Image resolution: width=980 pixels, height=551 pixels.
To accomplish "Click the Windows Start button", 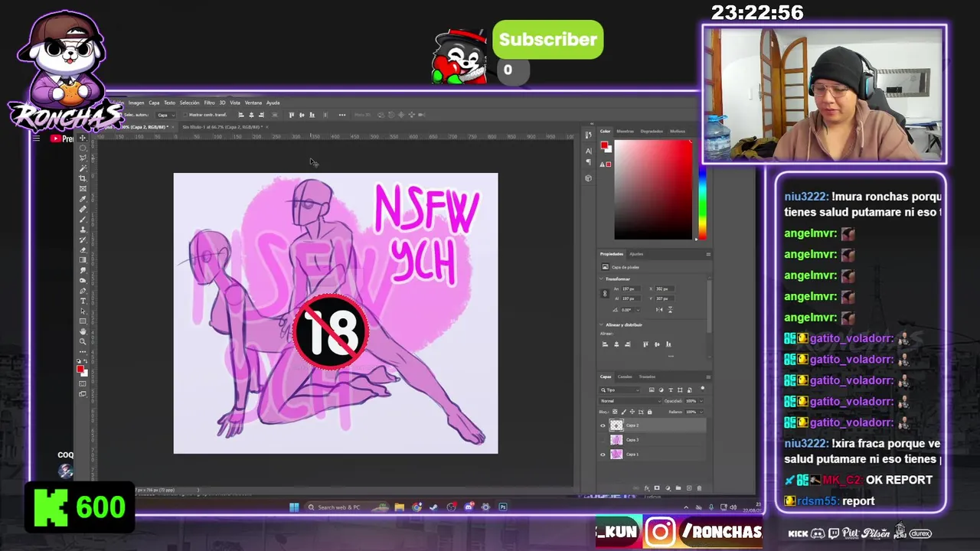I will pos(294,507).
